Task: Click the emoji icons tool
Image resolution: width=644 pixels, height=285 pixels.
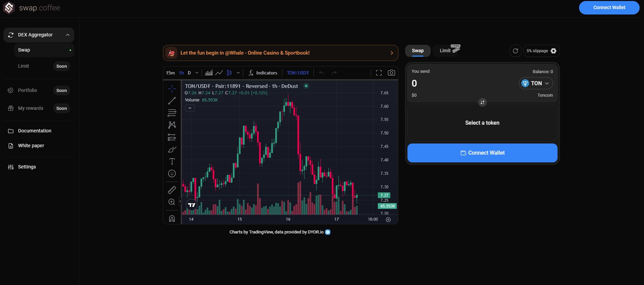Action: [x=172, y=173]
